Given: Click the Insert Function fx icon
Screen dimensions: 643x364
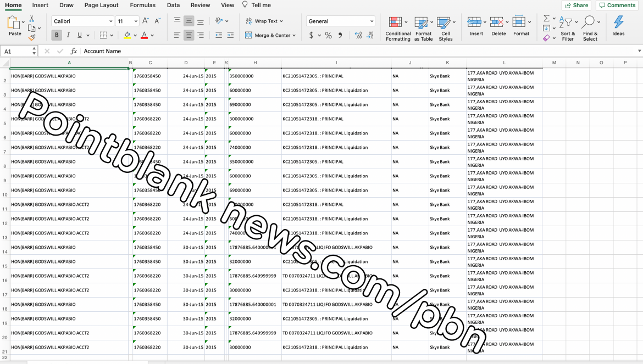Looking at the screenshot, I should 74,51.
